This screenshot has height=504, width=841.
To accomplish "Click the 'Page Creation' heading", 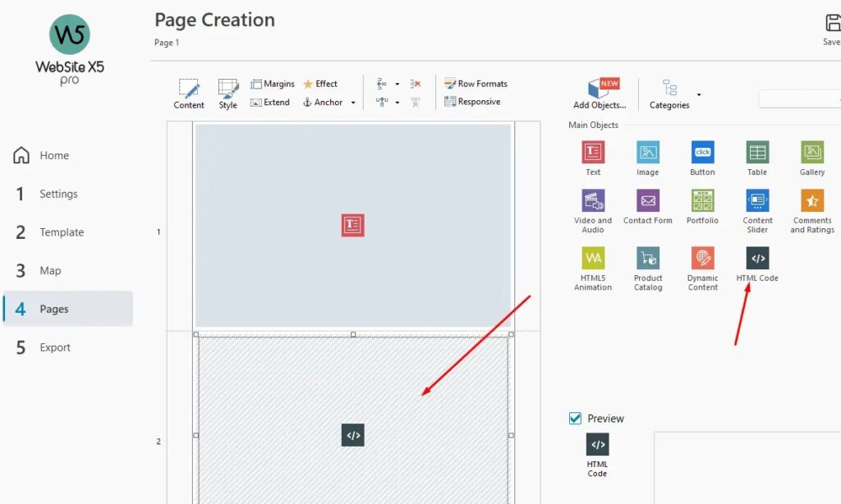I will (214, 20).
